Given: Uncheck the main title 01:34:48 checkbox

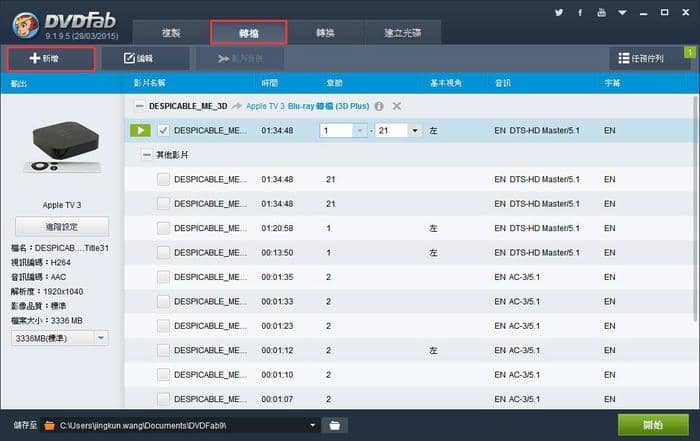Looking at the screenshot, I should [163, 130].
